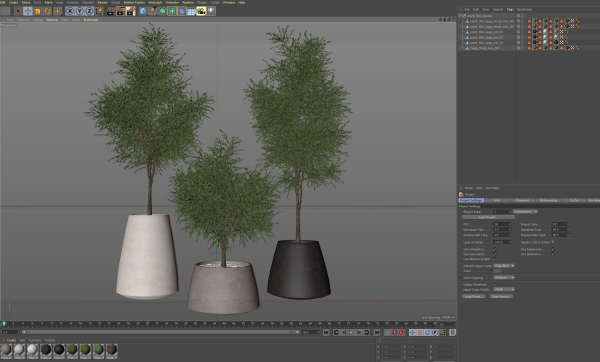Switch to the Dynamics tab
Screen dimensions: 600x362
point(522,201)
